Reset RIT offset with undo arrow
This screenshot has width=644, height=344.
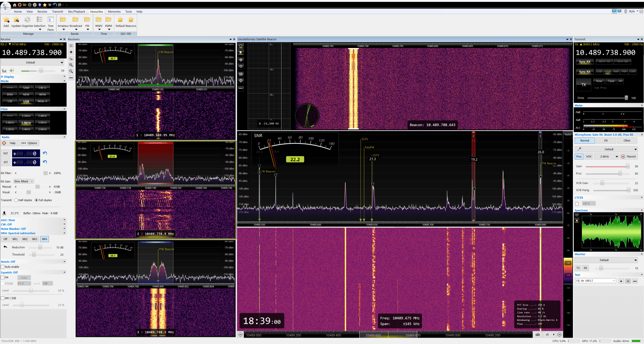click(x=45, y=153)
